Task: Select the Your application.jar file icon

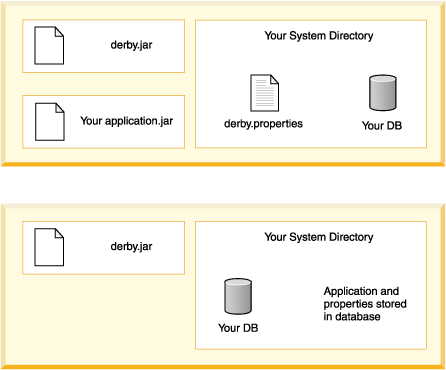Action: (50, 122)
